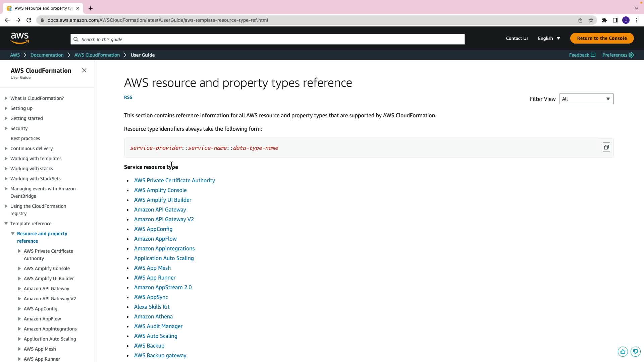This screenshot has width=644, height=362.
Task: Open the English language dropdown
Action: 549,38
